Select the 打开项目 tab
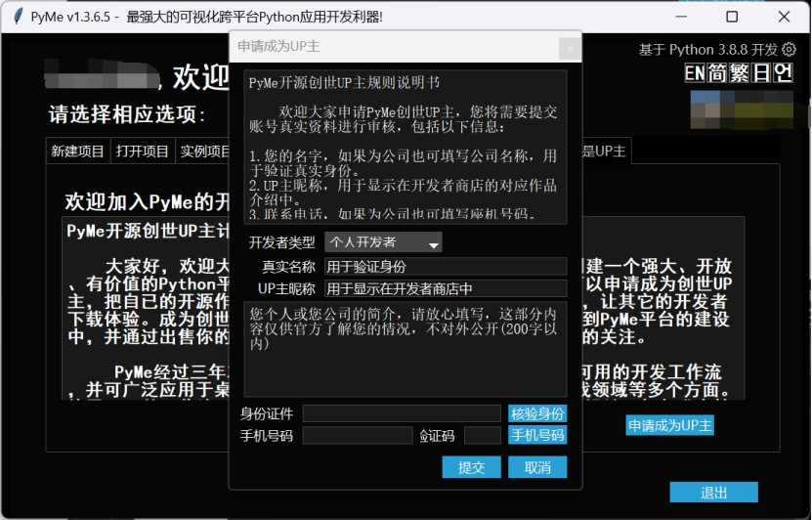This screenshot has width=812, height=520. pyautogui.click(x=143, y=151)
